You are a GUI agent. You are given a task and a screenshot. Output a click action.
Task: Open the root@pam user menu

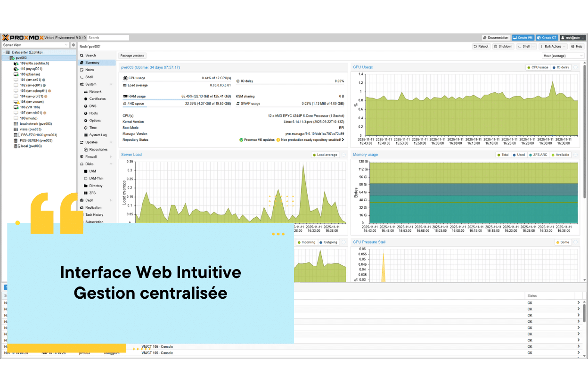573,38
